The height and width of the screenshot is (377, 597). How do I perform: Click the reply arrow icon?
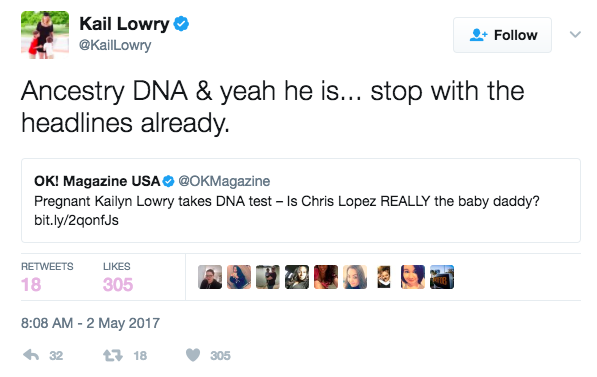tap(31, 355)
